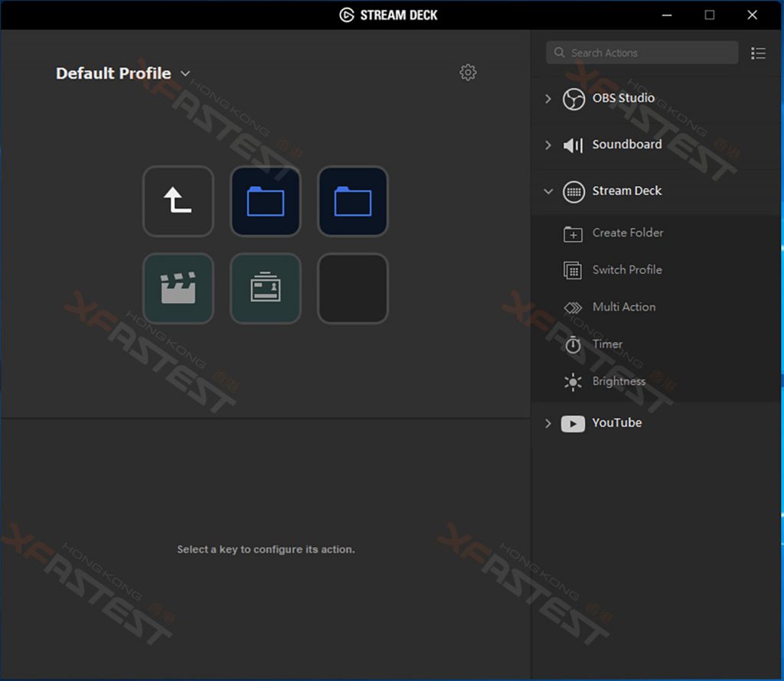This screenshot has width=784, height=681.
Task: Select the Create Folder action
Action: pos(656,233)
